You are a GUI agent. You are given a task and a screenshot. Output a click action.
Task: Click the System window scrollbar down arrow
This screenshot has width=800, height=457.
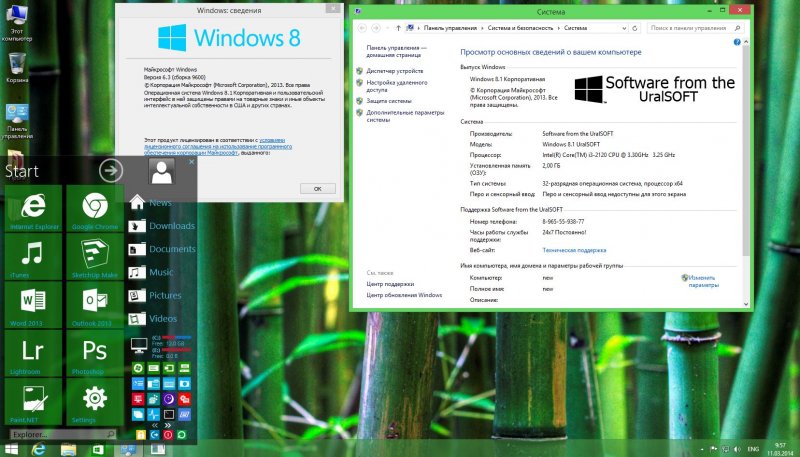click(746, 304)
